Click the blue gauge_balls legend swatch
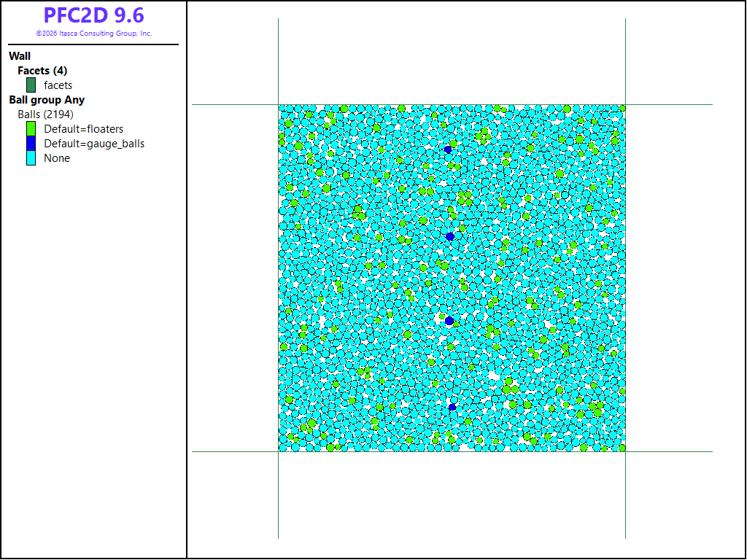 pos(31,144)
